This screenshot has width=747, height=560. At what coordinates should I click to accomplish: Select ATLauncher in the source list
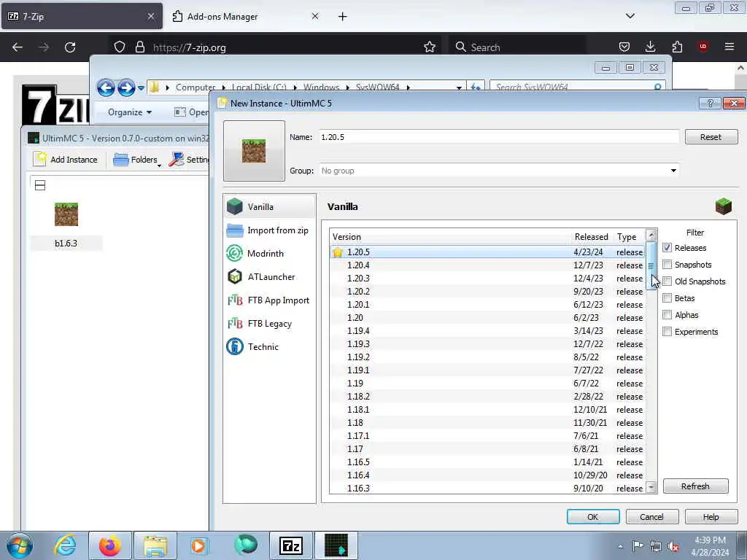(269, 276)
